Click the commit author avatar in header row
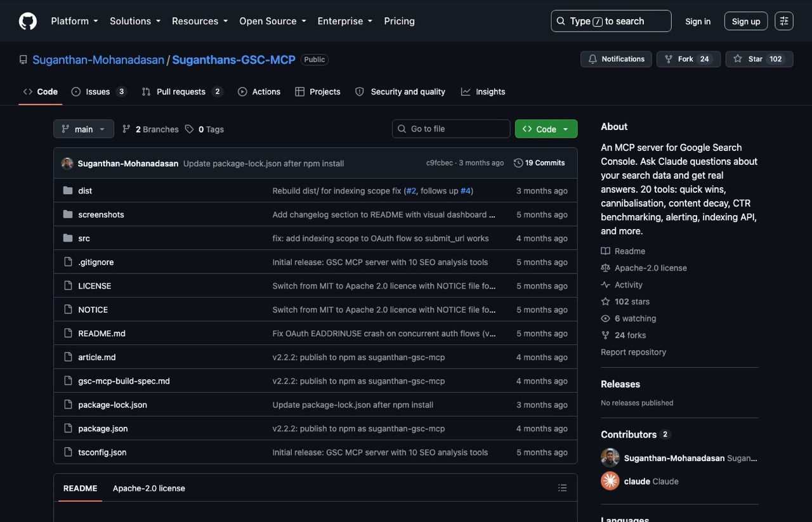812x522 pixels. pyautogui.click(x=67, y=163)
